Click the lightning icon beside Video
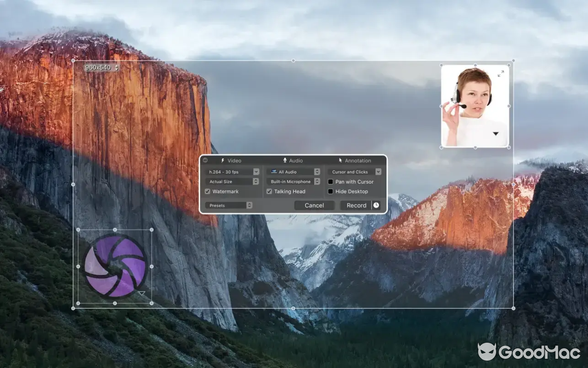Image resolution: width=588 pixels, height=368 pixels. (x=222, y=161)
